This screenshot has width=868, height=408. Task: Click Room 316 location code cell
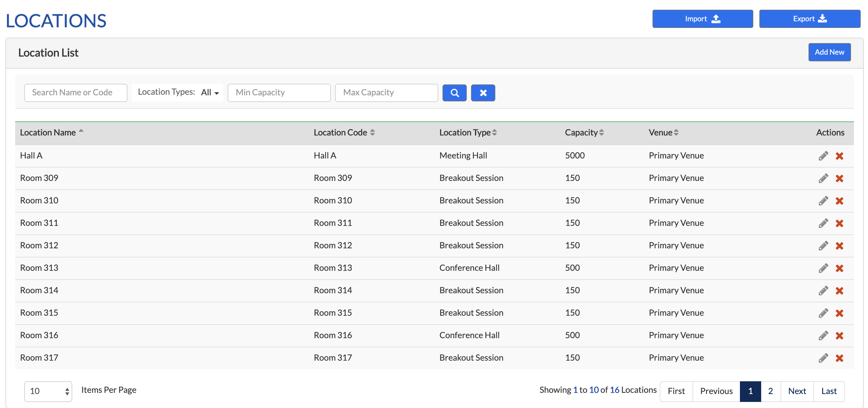click(333, 335)
